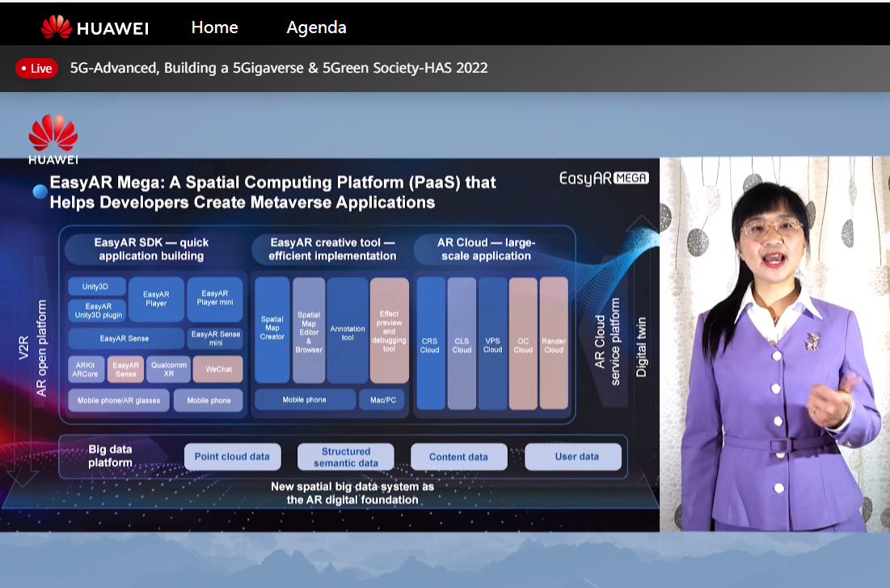Image resolution: width=890 pixels, height=588 pixels.
Task: Click the 'Mobile phone' box beside Mac/PC
Action: [305, 400]
